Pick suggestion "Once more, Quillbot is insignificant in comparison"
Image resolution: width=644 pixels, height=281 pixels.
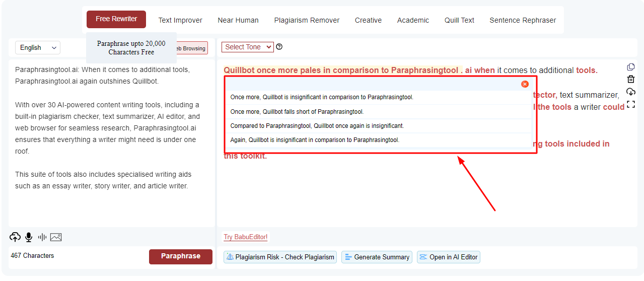click(x=378, y=97)
